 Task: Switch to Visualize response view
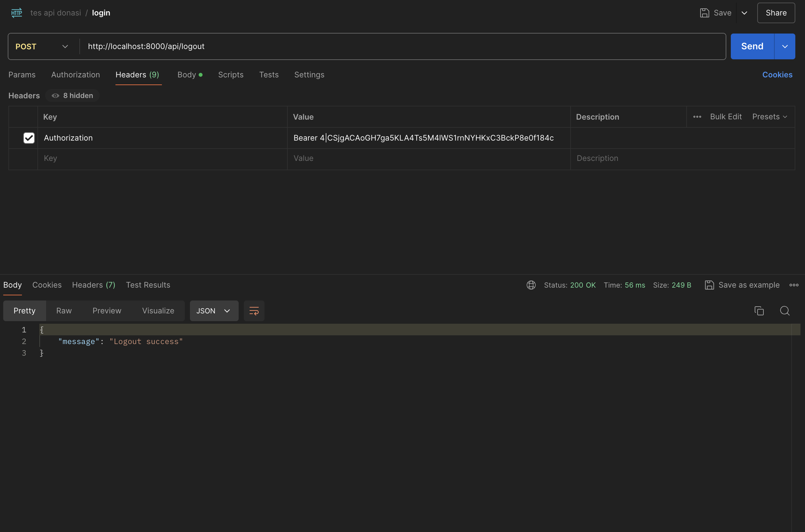click(158, 311)
